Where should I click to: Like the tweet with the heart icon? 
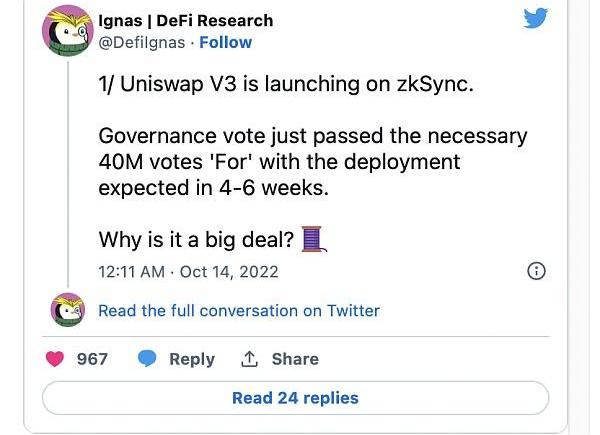[56, 359]
